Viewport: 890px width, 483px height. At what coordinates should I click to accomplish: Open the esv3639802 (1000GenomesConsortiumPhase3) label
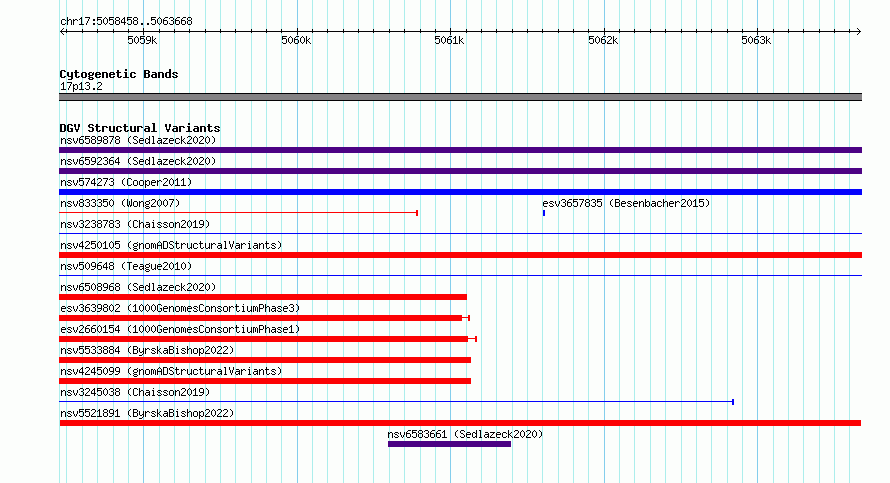click(180, 308)
